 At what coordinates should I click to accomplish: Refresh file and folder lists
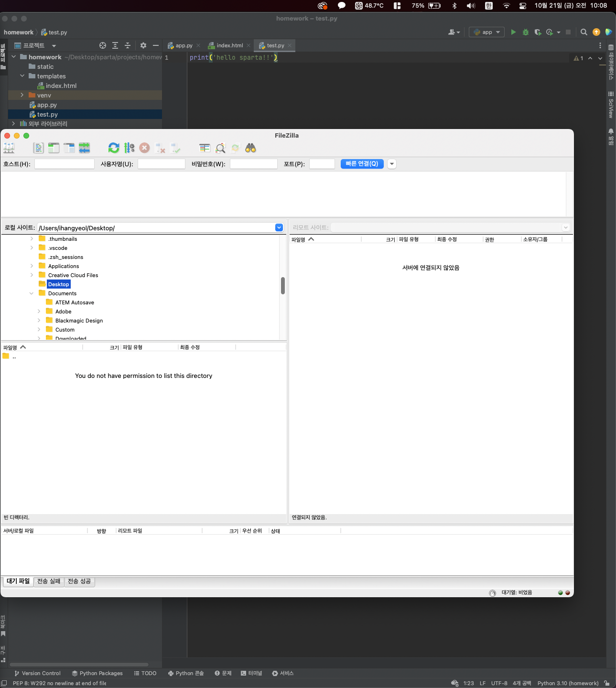[114, 148]
